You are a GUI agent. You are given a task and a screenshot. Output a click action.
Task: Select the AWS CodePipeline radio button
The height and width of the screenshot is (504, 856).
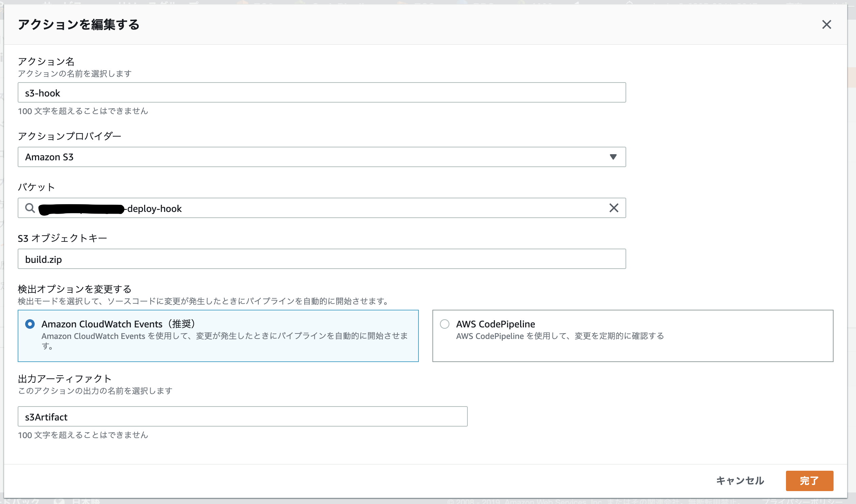pos(444,324)
